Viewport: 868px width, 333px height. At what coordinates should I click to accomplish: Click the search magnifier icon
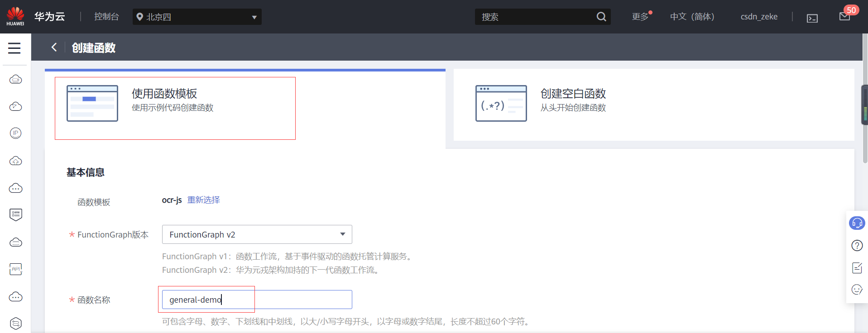[601, 17]
